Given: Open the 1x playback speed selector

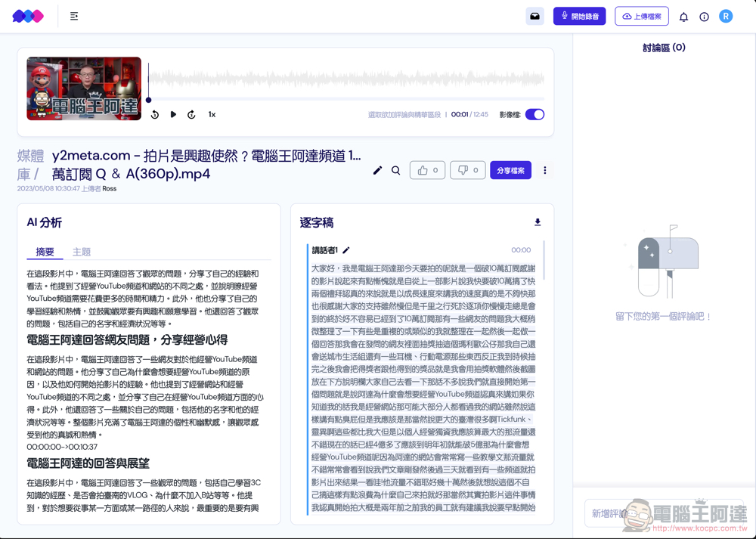Looking at the screenshot, I should click(212, 115).
